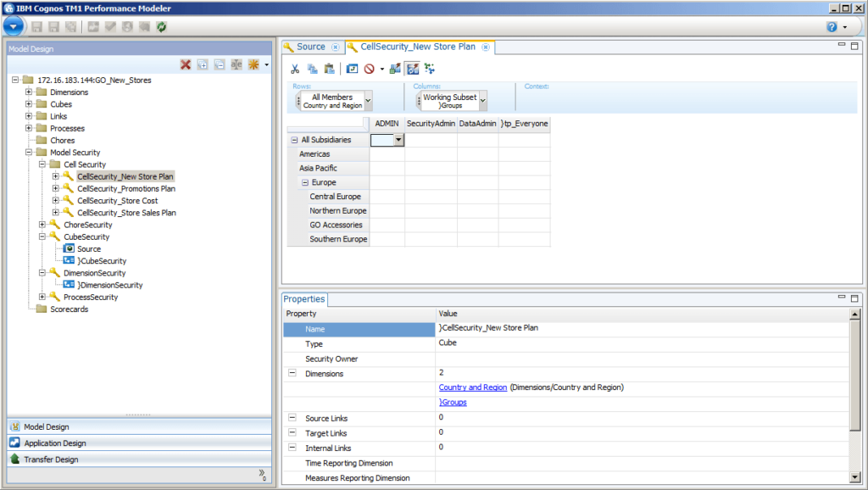The width and height of the screenshot is (868, 490).
Task: Click the Rename icon in the Model Design toolbar
Action: [x=236, y=64]
